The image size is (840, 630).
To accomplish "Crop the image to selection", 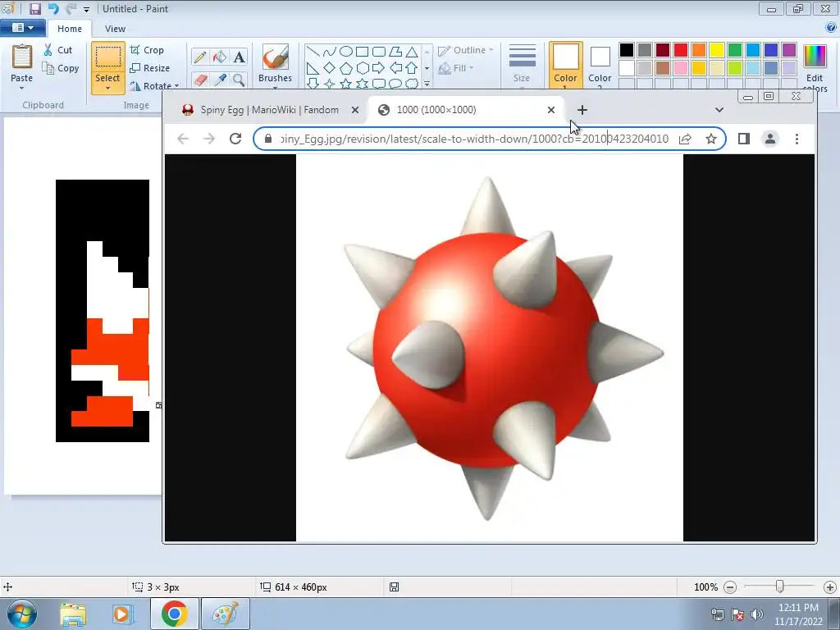I will [x=147, y=50].
